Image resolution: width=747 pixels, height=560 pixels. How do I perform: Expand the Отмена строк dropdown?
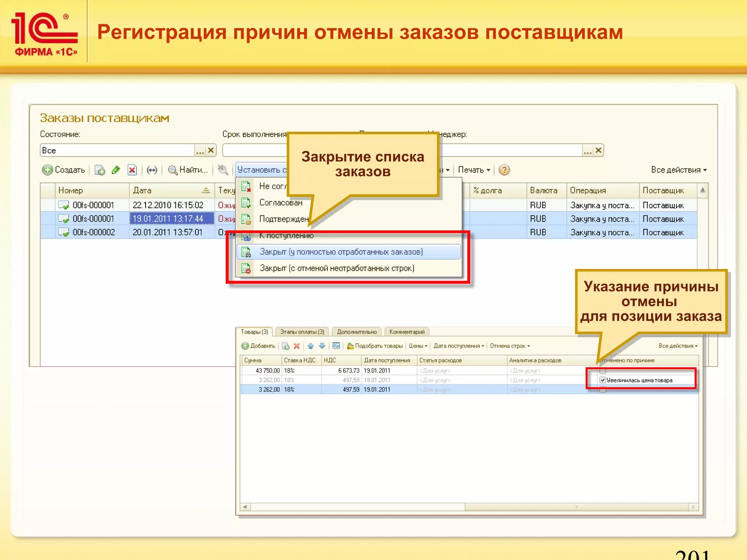point(510,346)
